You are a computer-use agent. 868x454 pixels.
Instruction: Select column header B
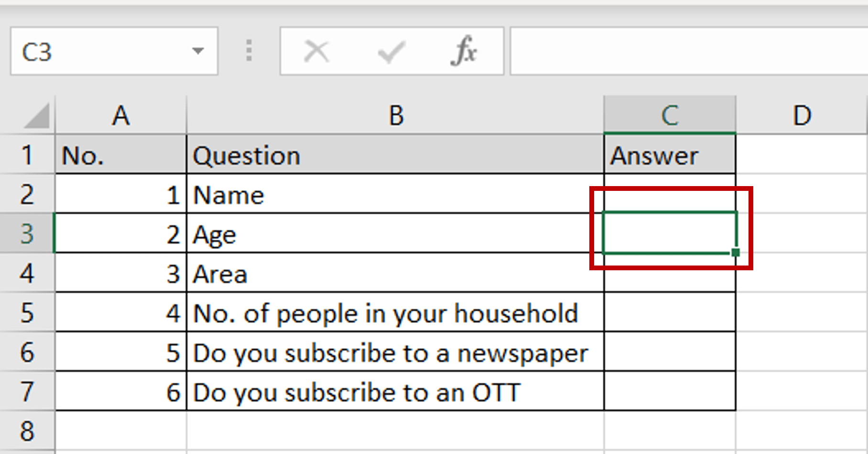[395, 115]
